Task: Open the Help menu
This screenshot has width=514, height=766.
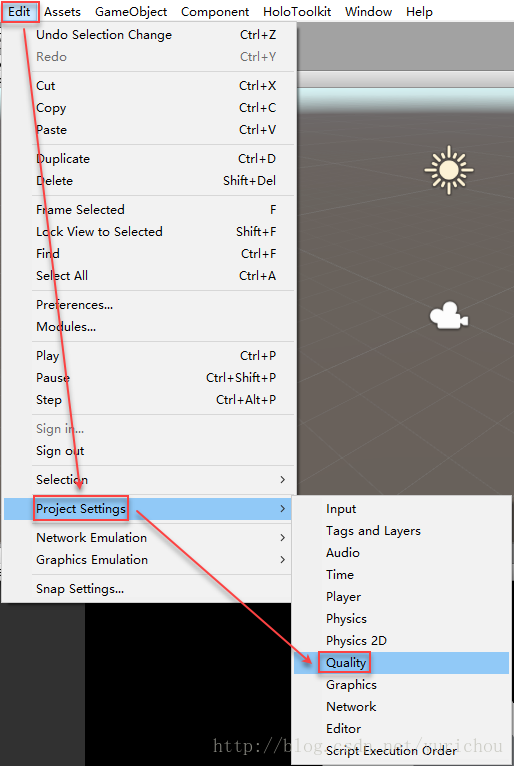Action: (419, 12)
